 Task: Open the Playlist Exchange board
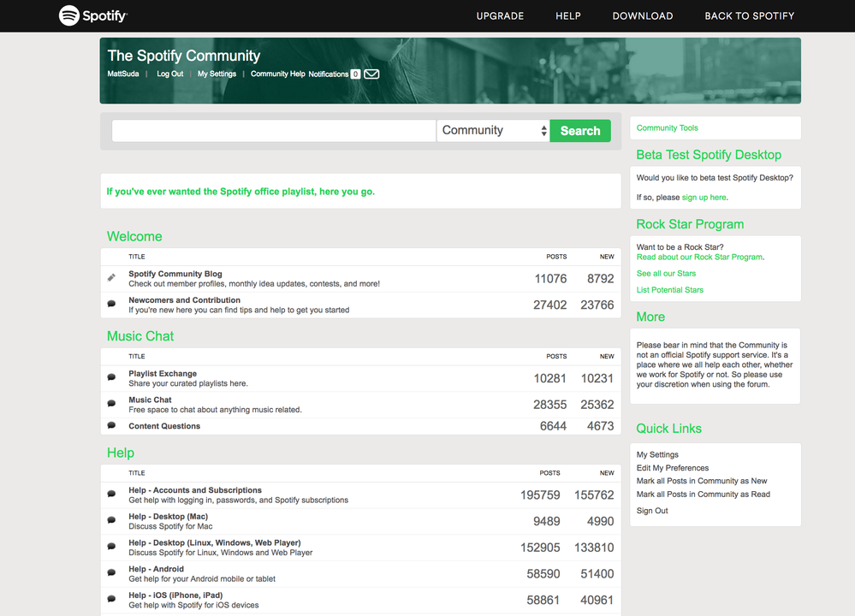(x=163, y=373)
